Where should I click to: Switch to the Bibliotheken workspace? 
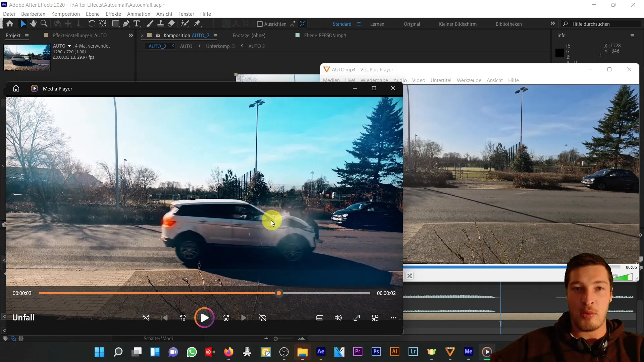[509, 24]
